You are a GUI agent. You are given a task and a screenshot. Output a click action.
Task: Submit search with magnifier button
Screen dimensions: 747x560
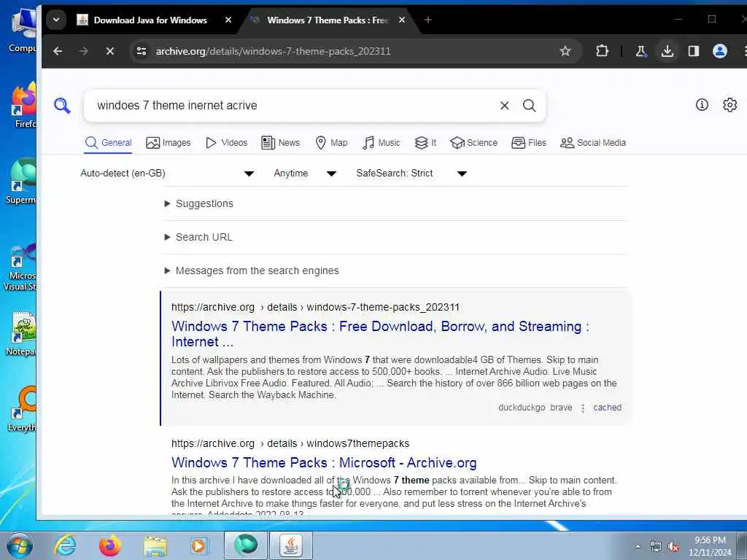530,106
